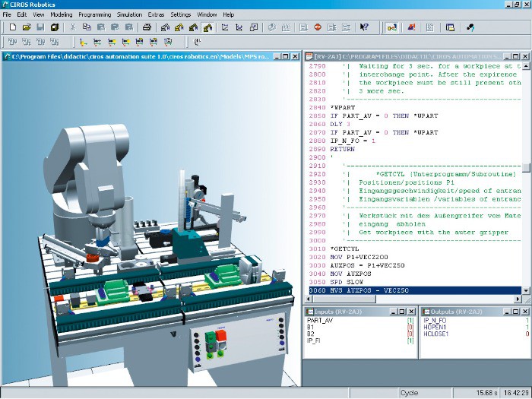This screenshot has width=532, height=399.
Task: Toggle the IP_FI input value
Action: (411, 340)
